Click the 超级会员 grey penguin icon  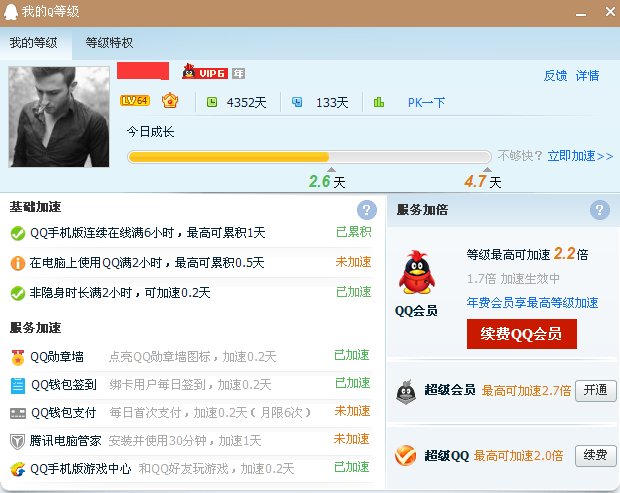406,392
